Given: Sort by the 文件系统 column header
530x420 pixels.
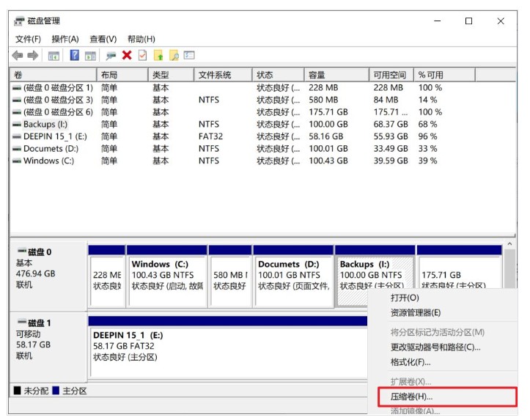Looking at the screenshot, I should 214,75.
